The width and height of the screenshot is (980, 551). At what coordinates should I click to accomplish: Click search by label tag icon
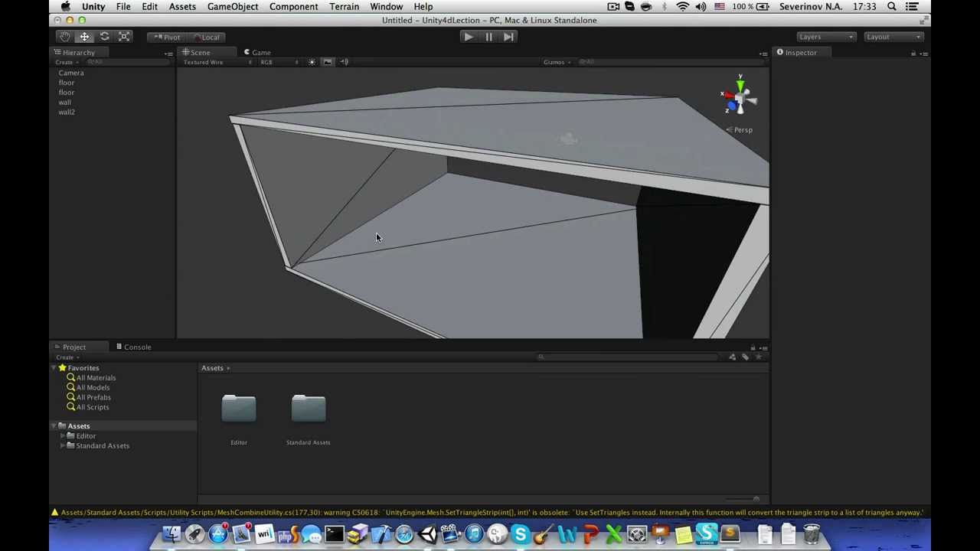746,357
